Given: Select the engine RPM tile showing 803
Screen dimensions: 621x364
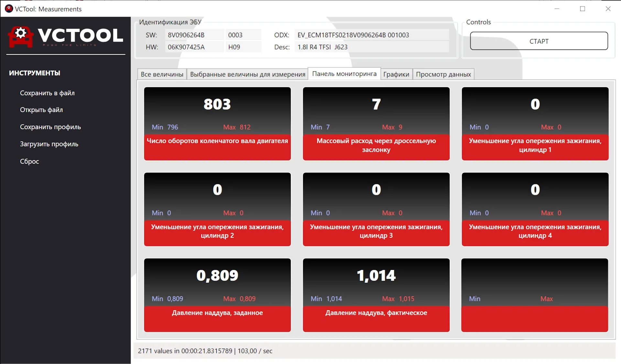Looking at the screenshot, I should [x=217, y=123].
